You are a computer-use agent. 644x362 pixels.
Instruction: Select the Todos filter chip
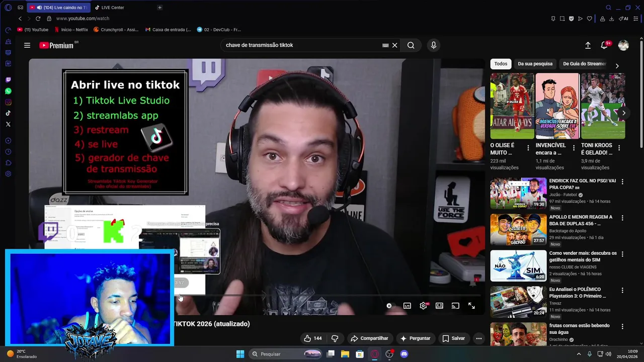(501, 64)
